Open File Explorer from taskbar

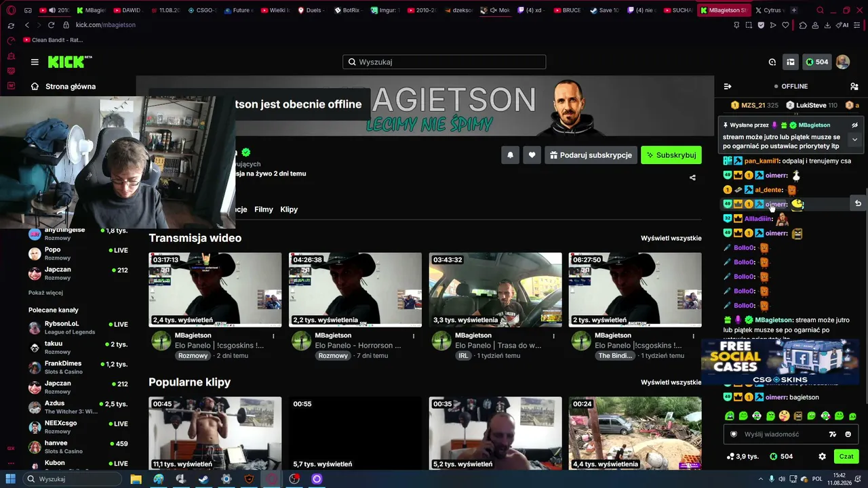tap(136, 479)
